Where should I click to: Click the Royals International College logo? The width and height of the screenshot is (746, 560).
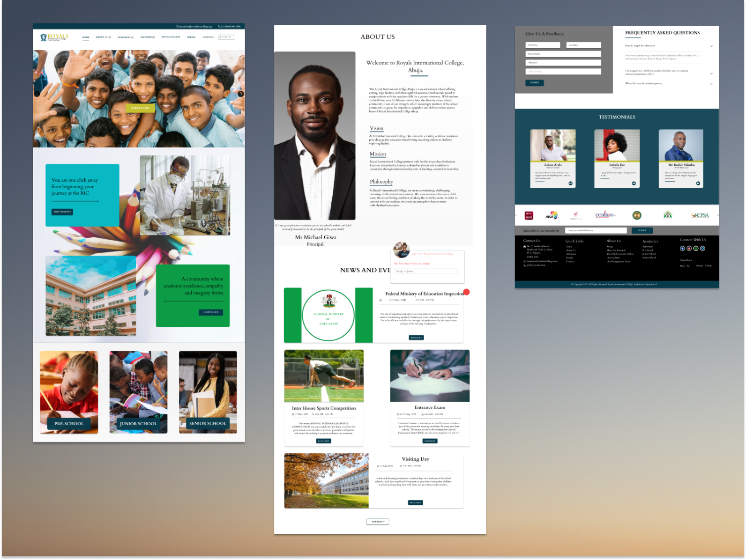pyautogui.click(x=54, y=37)
